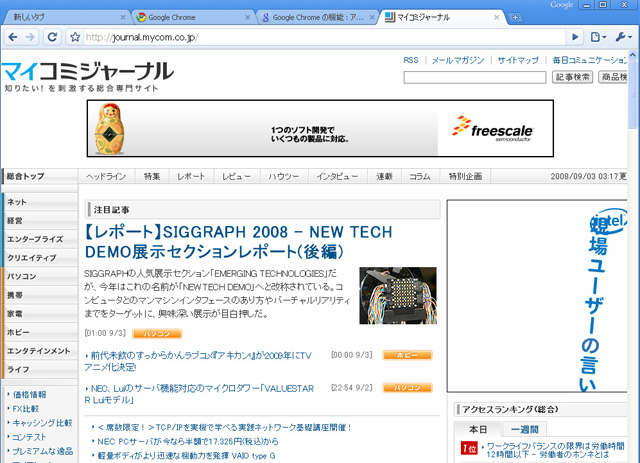Close the Google Chrome tab

[x=247, y=17]
